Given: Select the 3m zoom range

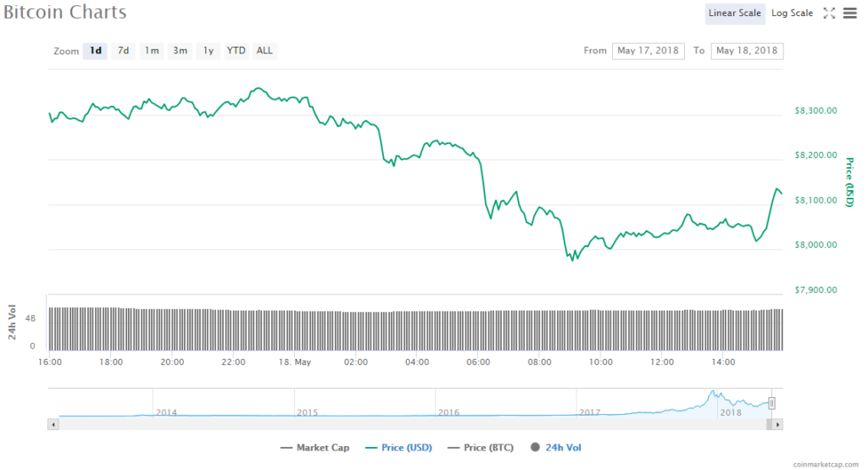Looking at the screenshot, I should click(180, 51).
